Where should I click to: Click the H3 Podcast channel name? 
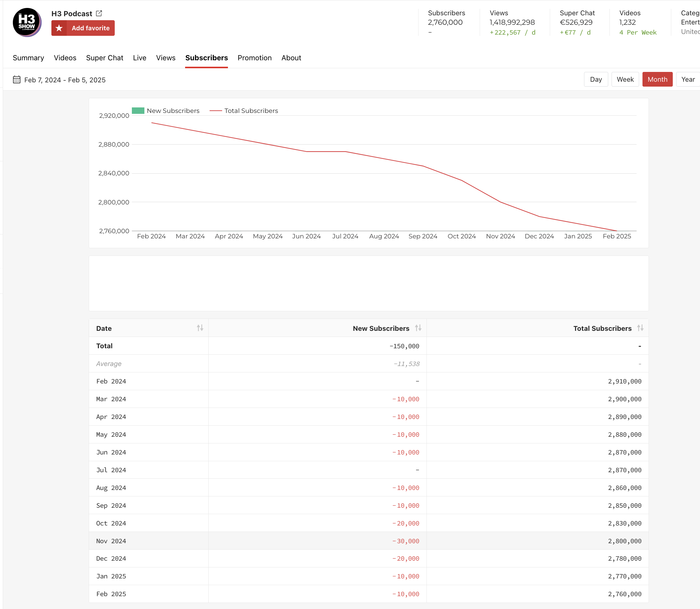(x=72, y=13)
